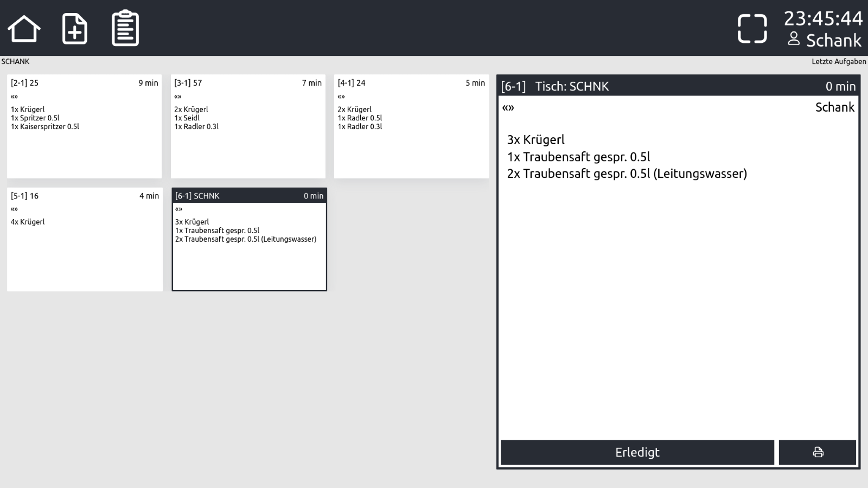Open Letzte Aufgaben

click(x=838, y=61)
